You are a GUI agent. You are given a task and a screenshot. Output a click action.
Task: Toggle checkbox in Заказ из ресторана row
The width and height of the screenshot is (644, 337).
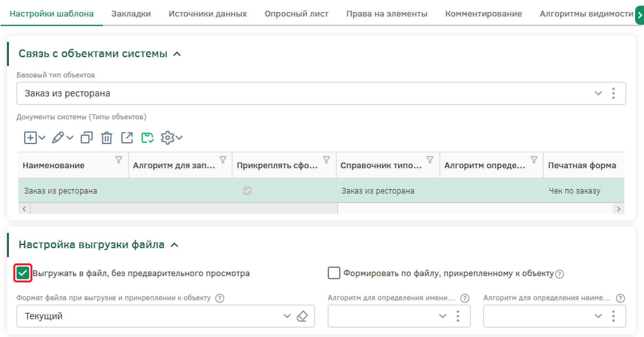pos(247,191)
